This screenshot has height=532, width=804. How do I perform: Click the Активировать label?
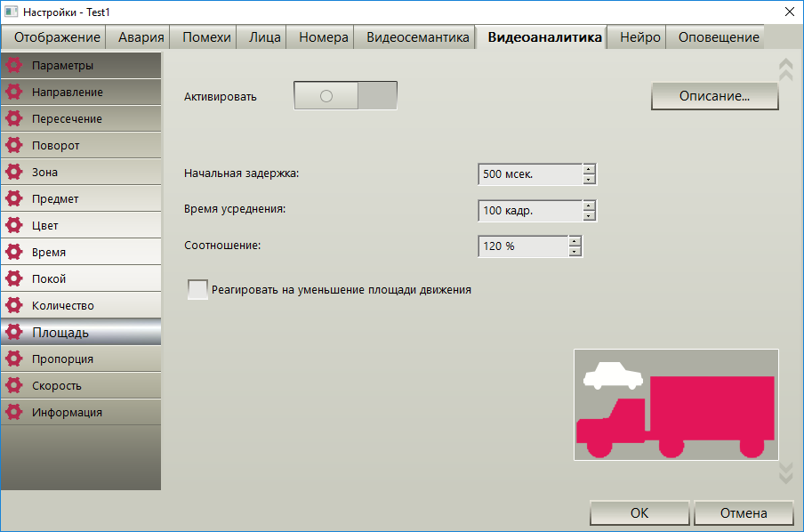[x=221, y=97]
